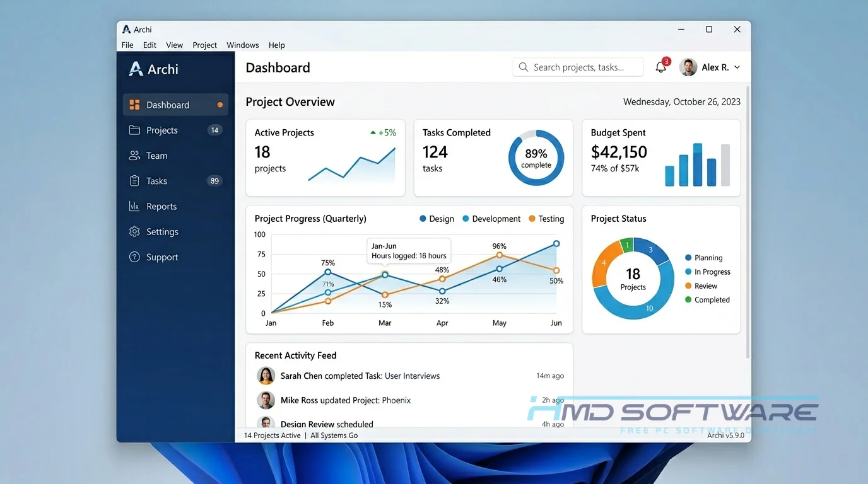Open the Team page

click(175, 156)
